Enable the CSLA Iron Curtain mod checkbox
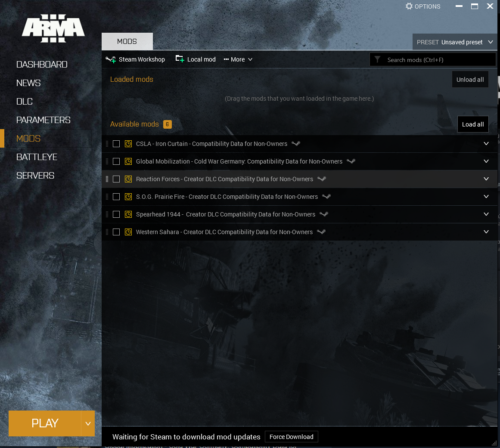This screenshot has height=448, width=500. click(x=116, y=144)
